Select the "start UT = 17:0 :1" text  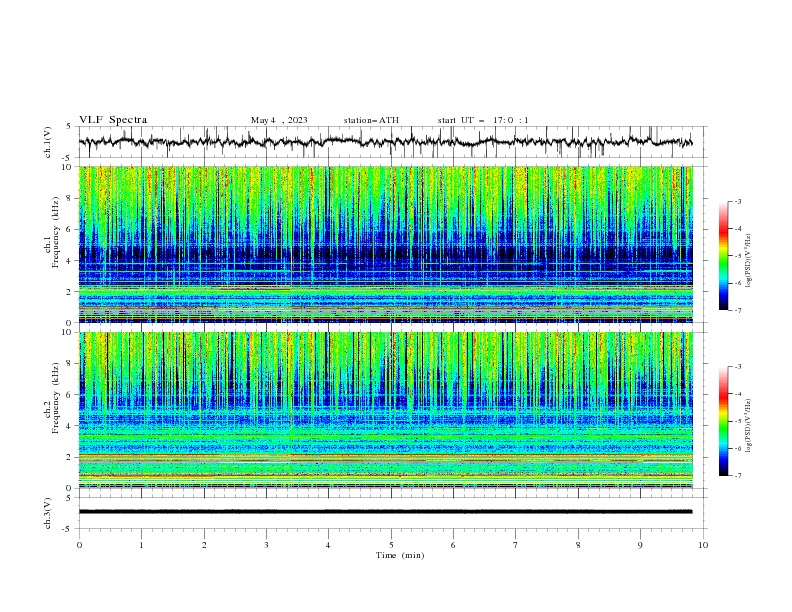[x=483, y=120]
